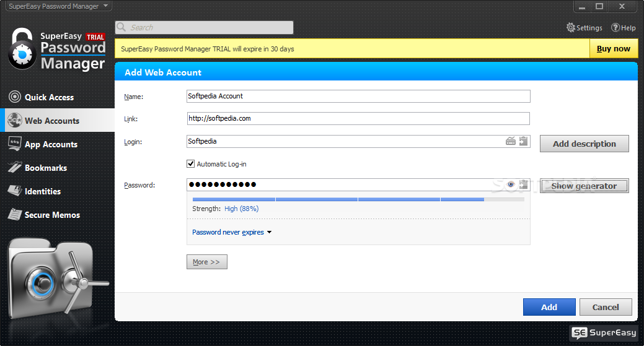Viewport: 644px width, 346px height.
Task: Click Show generator button
Action: click(x=584, y=186)
